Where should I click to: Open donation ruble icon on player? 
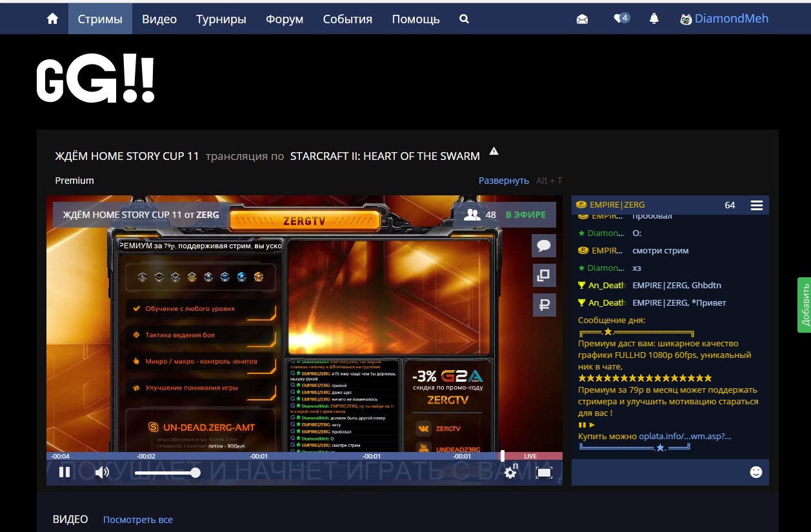click(x=544, y=305)
